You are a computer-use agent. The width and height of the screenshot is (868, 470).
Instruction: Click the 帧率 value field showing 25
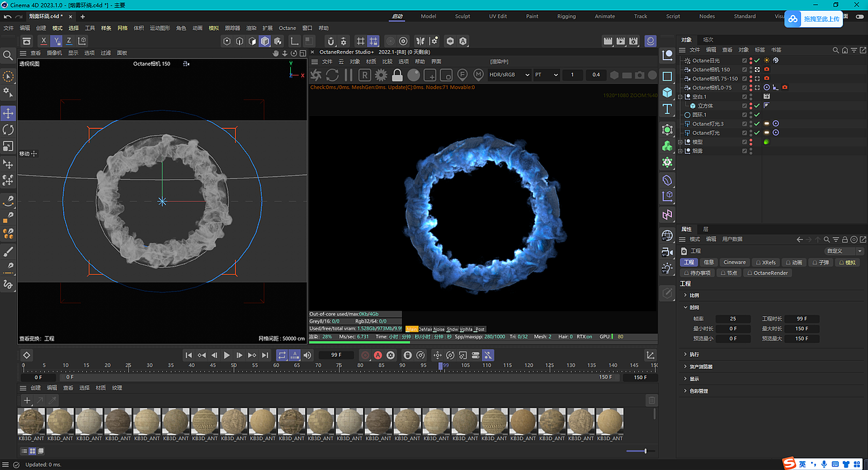733,319
